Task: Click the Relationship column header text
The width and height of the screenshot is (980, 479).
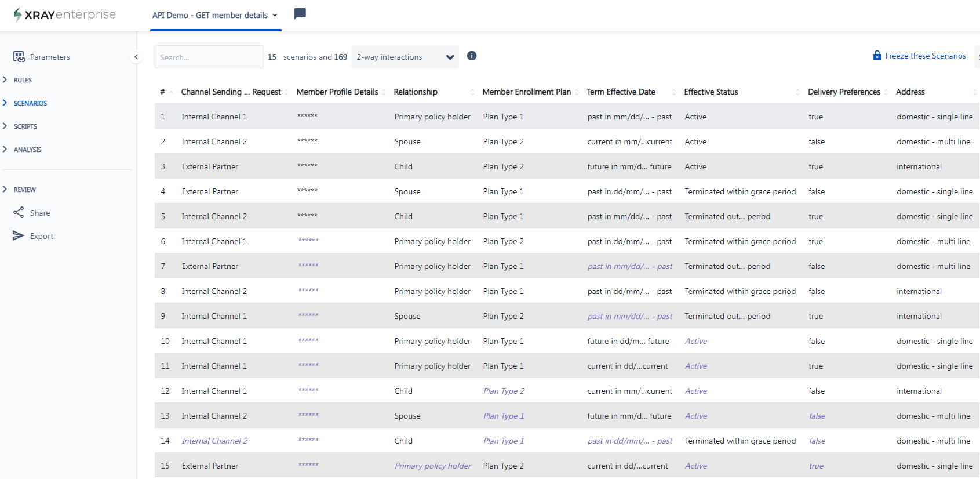Action: pyautogui.click(x=416, y=92)
